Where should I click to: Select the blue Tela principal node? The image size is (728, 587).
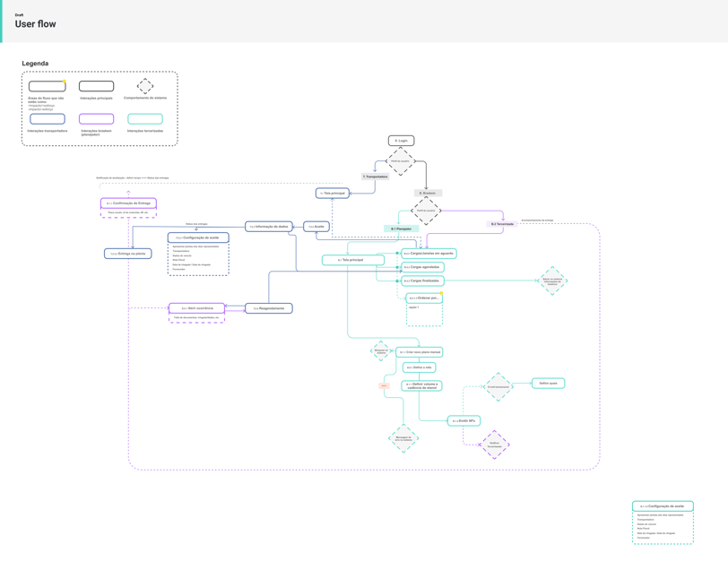[x=333, y=193]
